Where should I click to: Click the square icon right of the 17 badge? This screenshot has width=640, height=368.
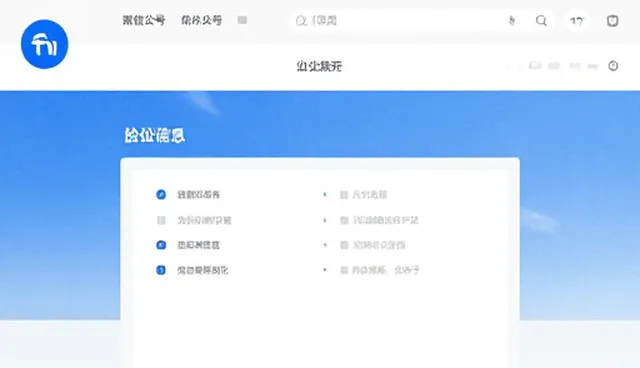612,21
